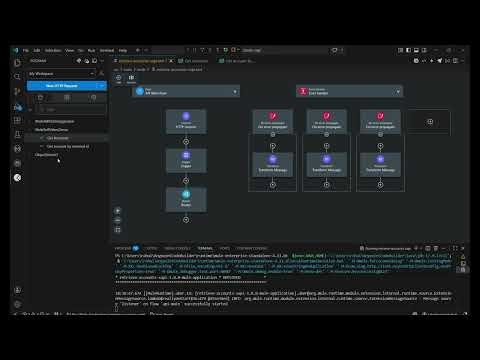The image size is (480, 360).
Task: Open the File menu
Action: point(26,50)
